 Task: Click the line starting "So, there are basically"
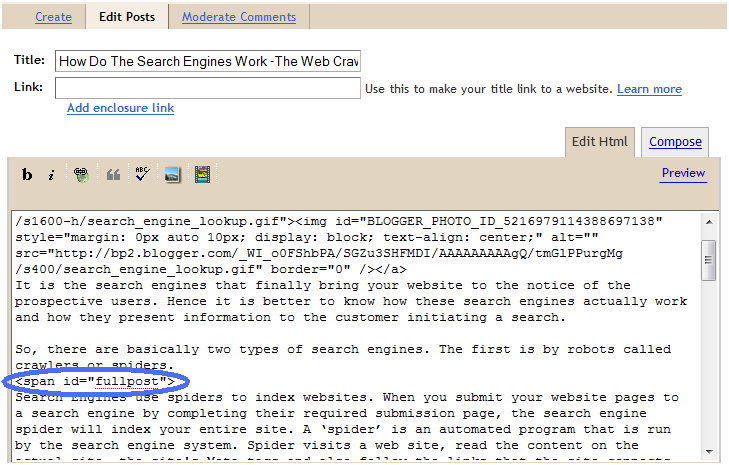[343, 350]
